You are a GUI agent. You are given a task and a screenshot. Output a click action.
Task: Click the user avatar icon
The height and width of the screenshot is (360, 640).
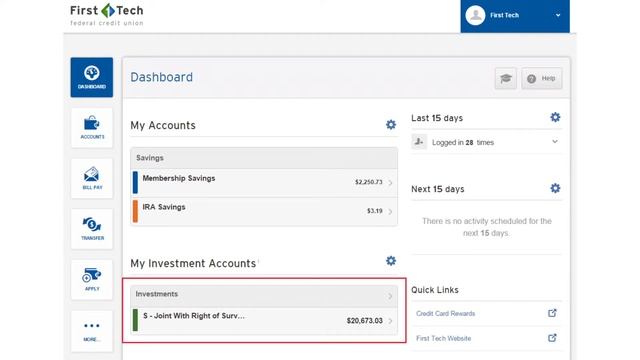coord(476,16)
